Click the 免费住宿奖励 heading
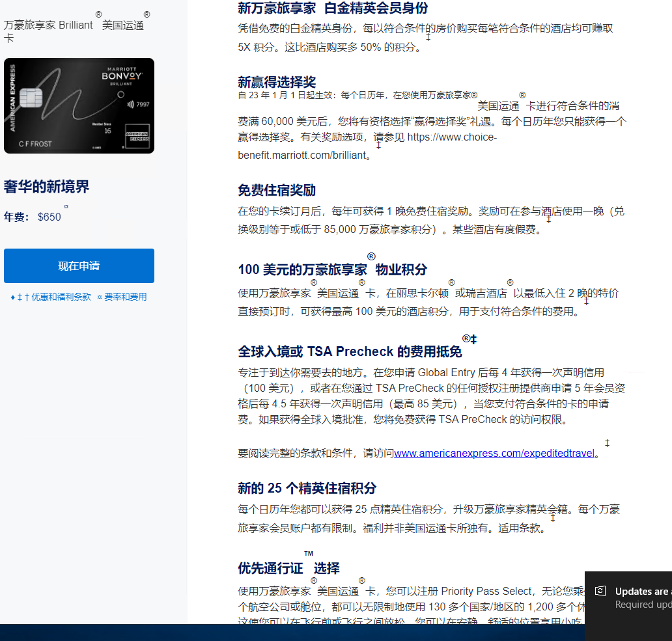Image resolution: width=672 pixels, height=641 pixels. coord(277,190)
